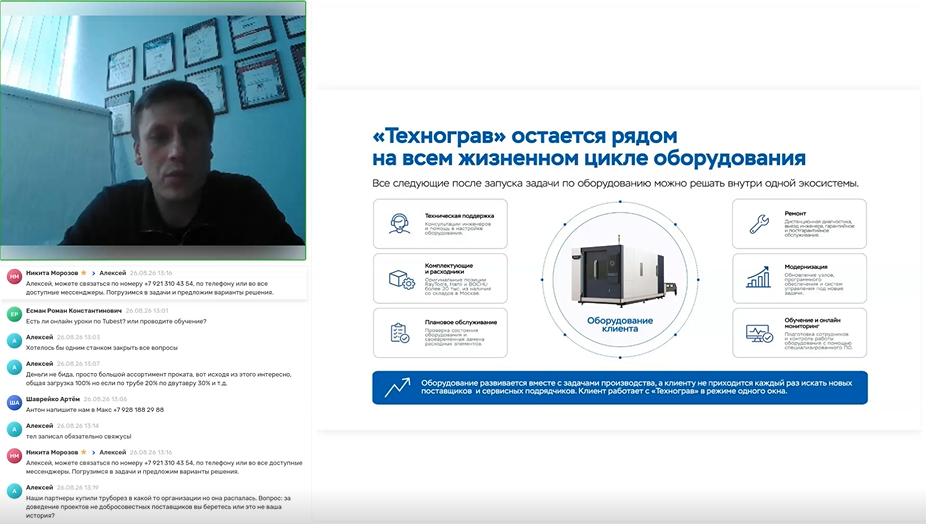Image resolution: width=926 pixels, height=524 pixels.
Task: Click the star badge in the pinned Никита Морозов message
Action: pos(83,273)
